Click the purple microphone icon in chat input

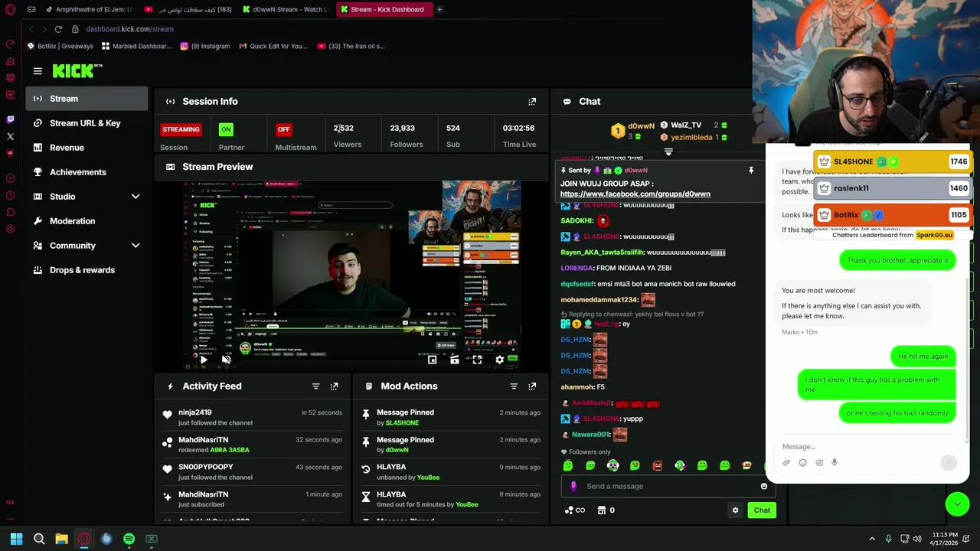tap(573, 486)
